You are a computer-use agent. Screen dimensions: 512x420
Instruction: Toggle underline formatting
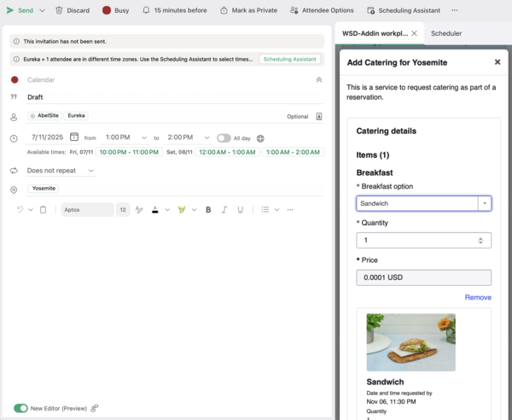pyautogui.click(x=241, y=210)
